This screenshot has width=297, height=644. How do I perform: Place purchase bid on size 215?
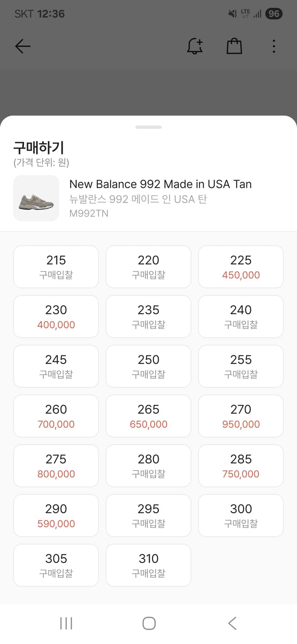pos(56,267)
